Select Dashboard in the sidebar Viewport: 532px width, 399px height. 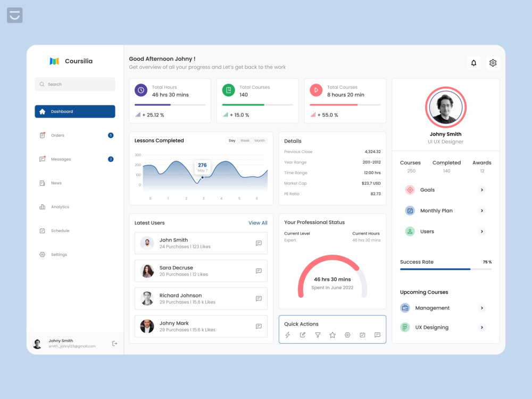(75, 111)
